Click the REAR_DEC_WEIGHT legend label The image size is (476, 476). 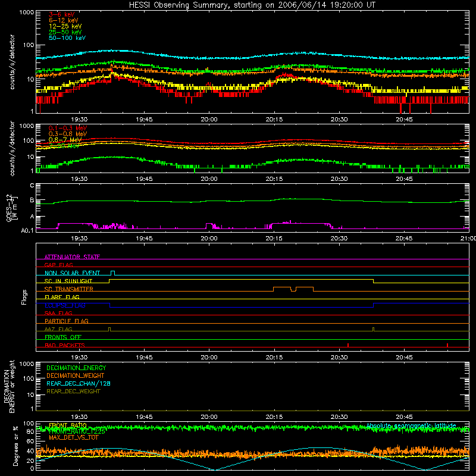[x=73, y=392]
